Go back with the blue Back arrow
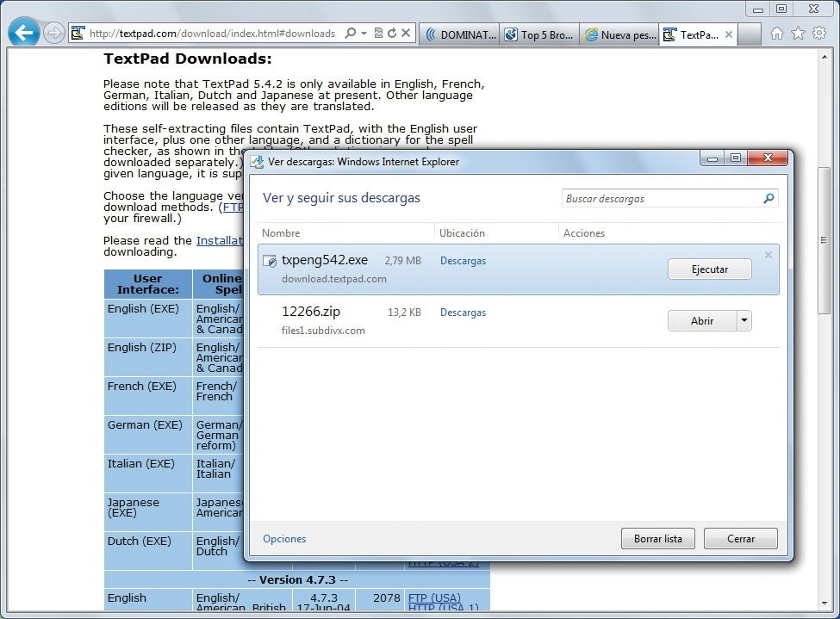This screenshot has width=840, height=619. click(23, 33)
